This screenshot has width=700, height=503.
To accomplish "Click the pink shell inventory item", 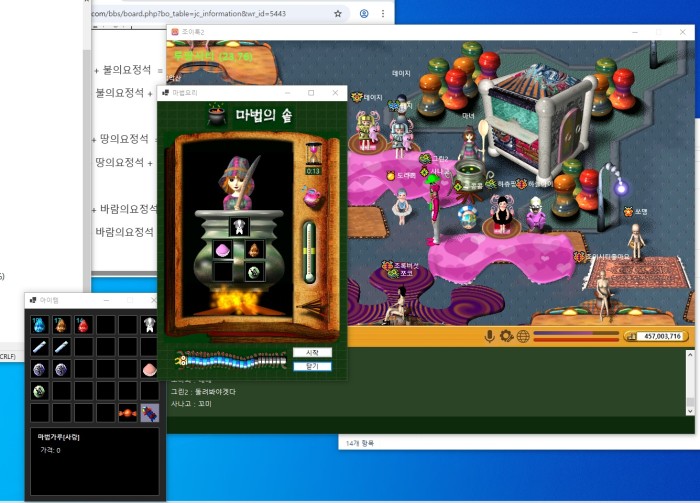I will tap(149, 369).
